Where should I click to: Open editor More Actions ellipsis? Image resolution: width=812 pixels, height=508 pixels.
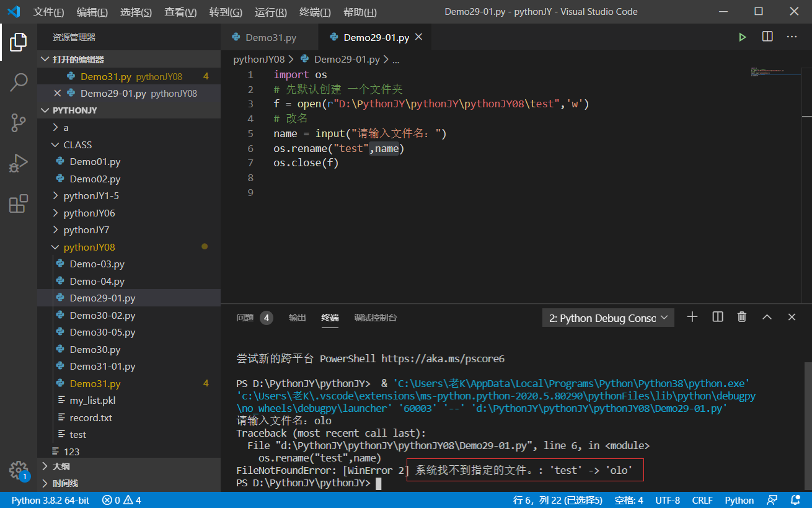(792, 37)
